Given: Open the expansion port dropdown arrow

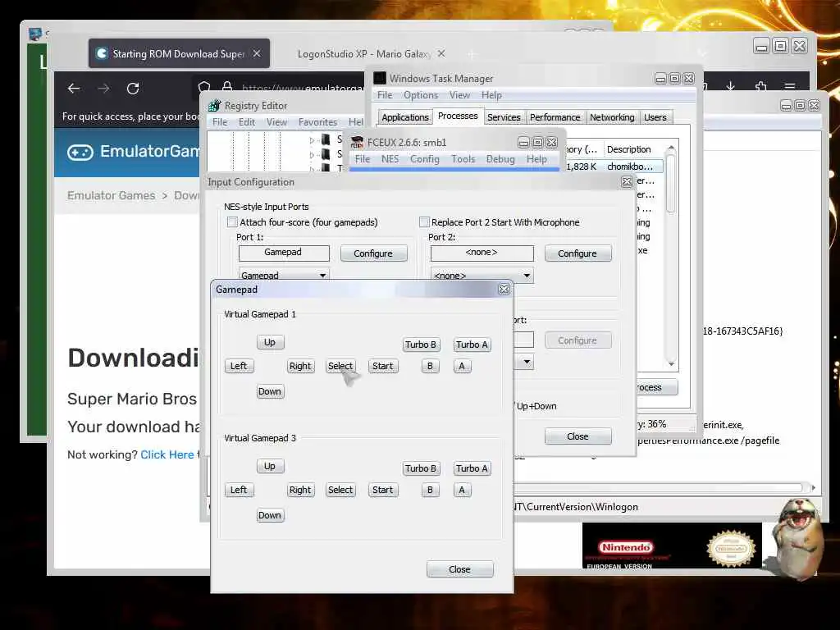Looking at the screenshot, I should click(527, 362).
